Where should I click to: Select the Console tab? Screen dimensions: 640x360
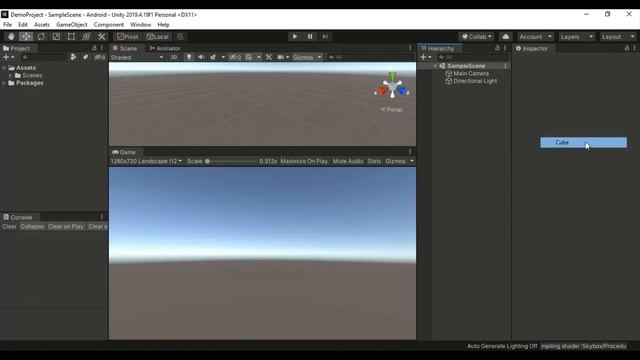[18, 217]
